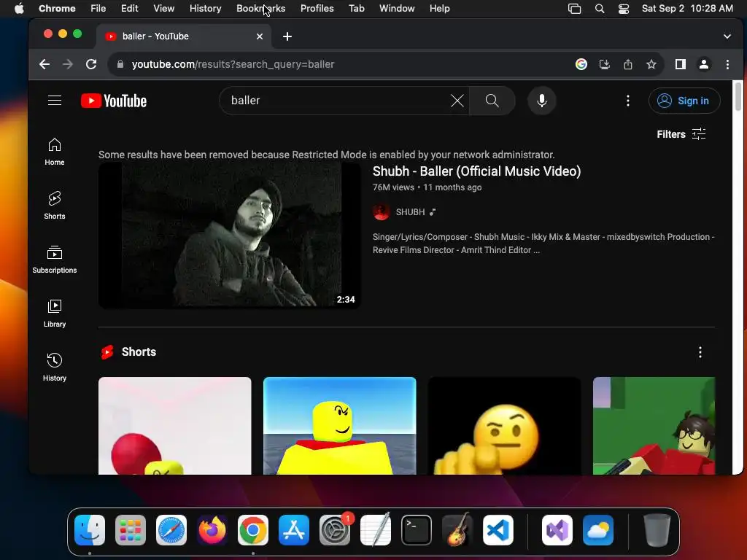Open the YouTube hamburger guide menu

click(x=54, y=101)
